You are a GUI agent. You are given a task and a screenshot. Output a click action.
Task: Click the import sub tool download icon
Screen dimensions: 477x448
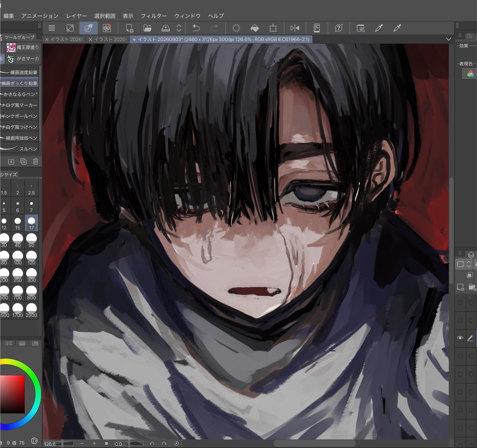coord(11,161)
